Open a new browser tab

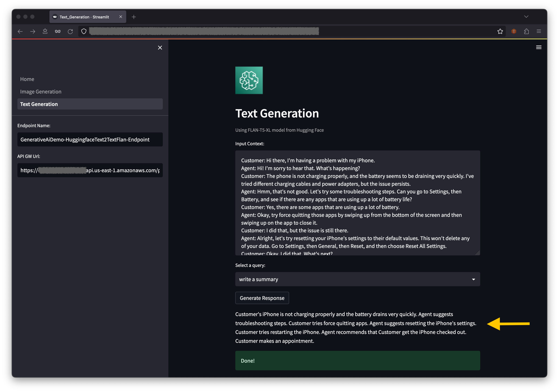[x=134, y=17]
